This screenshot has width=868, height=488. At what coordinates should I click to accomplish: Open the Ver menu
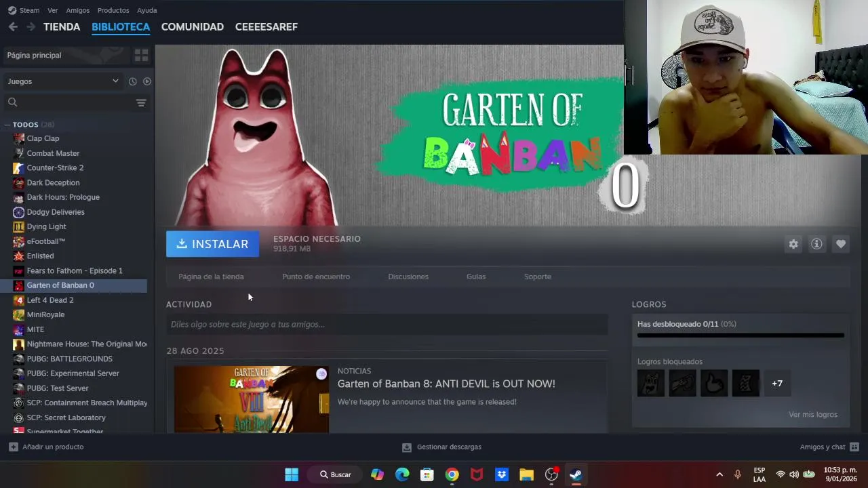click(x=52, y=10)
